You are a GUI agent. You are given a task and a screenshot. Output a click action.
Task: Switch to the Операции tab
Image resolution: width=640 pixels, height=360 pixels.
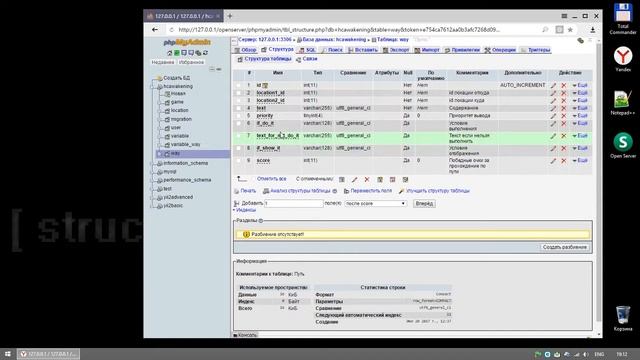pyautogui.click(x=500, y=50)
